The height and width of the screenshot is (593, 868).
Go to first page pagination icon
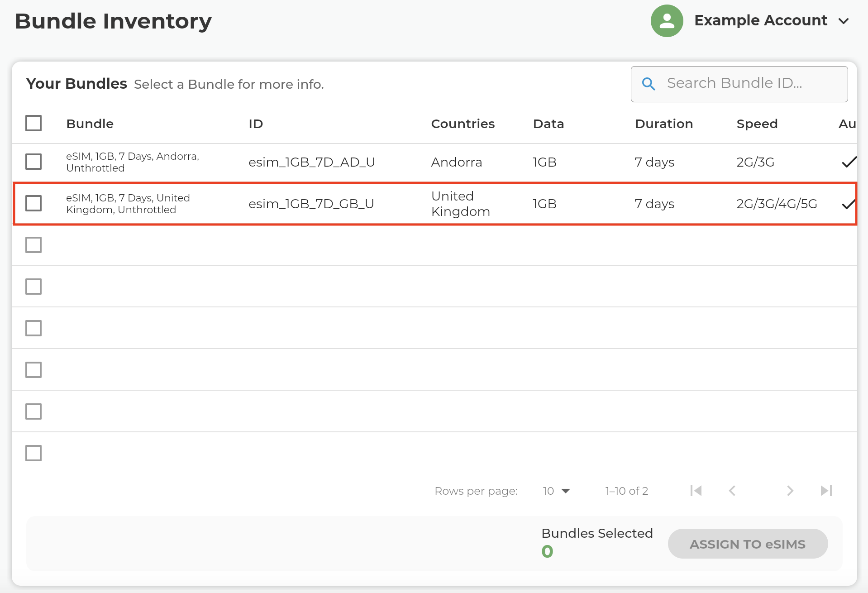696,491
